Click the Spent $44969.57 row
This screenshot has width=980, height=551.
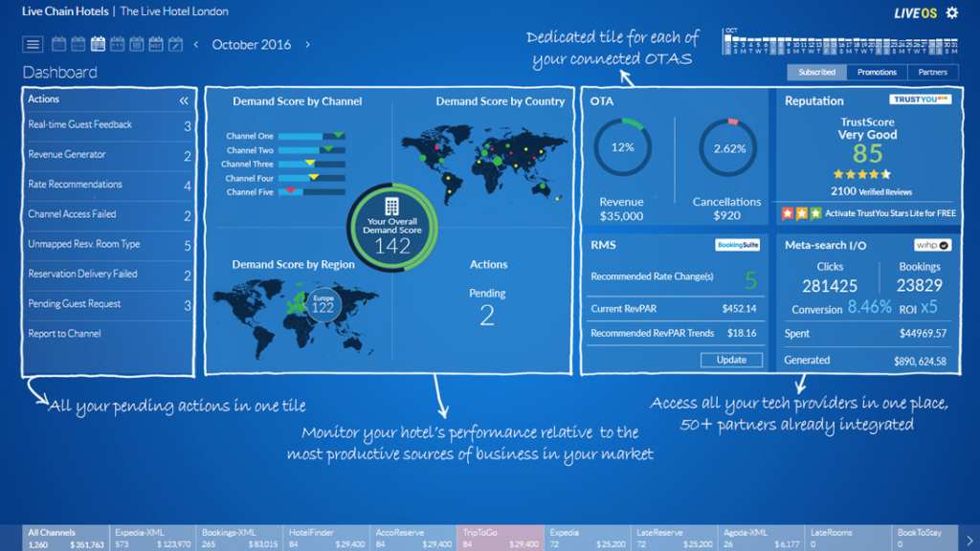[865, 334]
